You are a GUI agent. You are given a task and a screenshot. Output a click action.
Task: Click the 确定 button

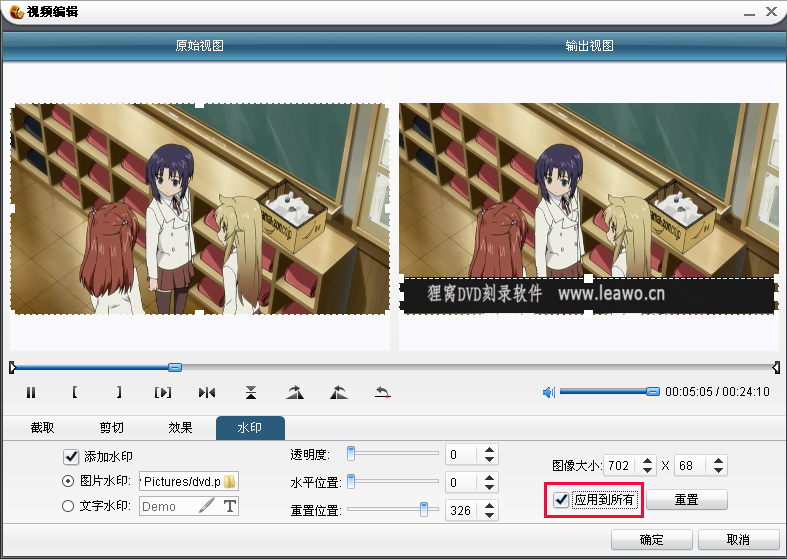pos(651,540)
